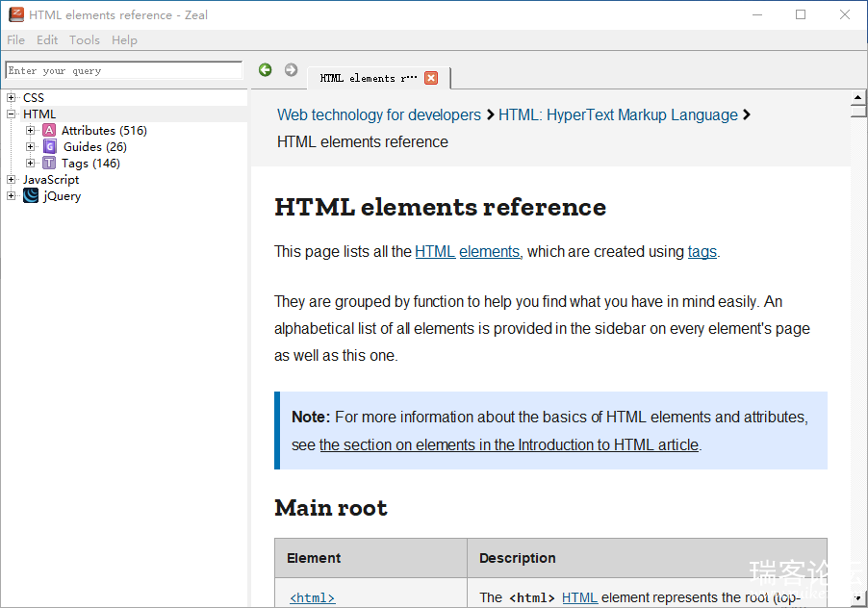The height and width of the screenshot is (608, 868).
Task: Click the purple Guides icon in tree
Action: [50, 147]
